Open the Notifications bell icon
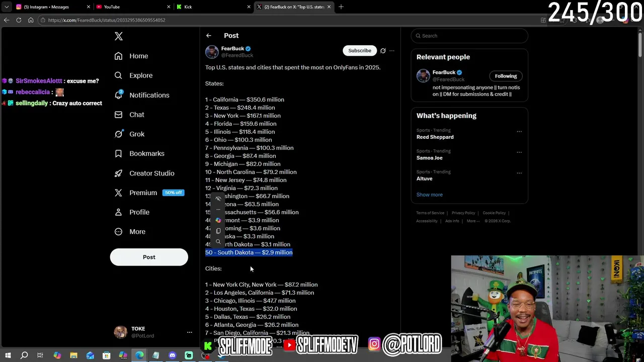Screen dimensions: 644x362 click(118, 95)
